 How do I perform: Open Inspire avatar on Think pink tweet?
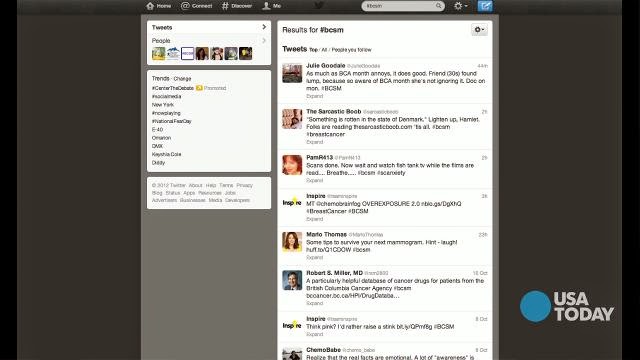[x=292, y=326]
